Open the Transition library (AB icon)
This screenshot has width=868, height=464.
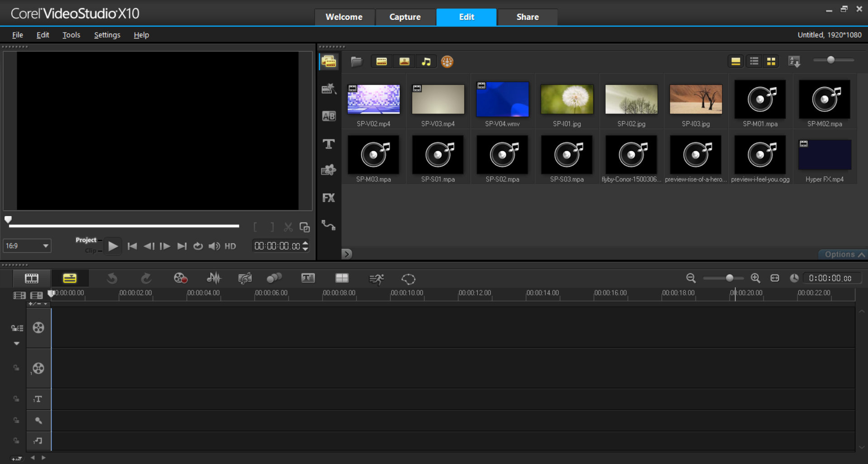pos(328,116)
